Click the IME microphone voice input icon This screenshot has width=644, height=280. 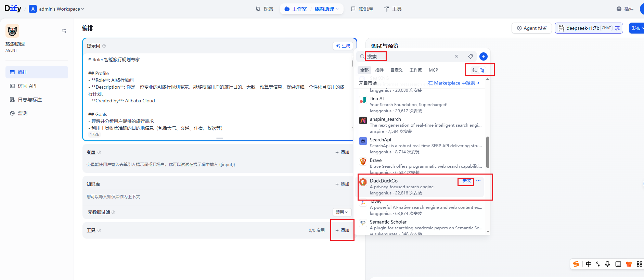(607, 264)
